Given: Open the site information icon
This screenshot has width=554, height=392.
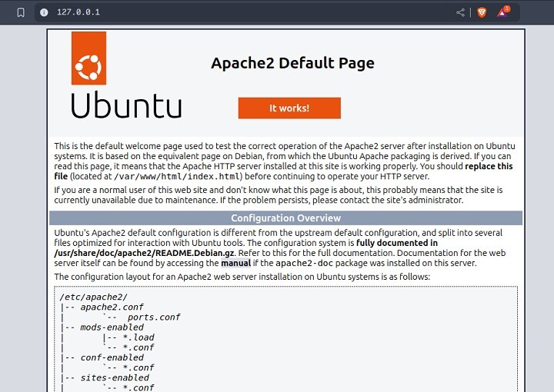Looking at the screenshot, I should 44,12.
